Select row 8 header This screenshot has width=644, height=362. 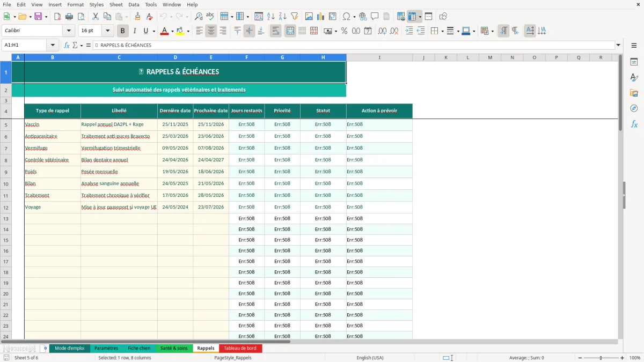6,160
